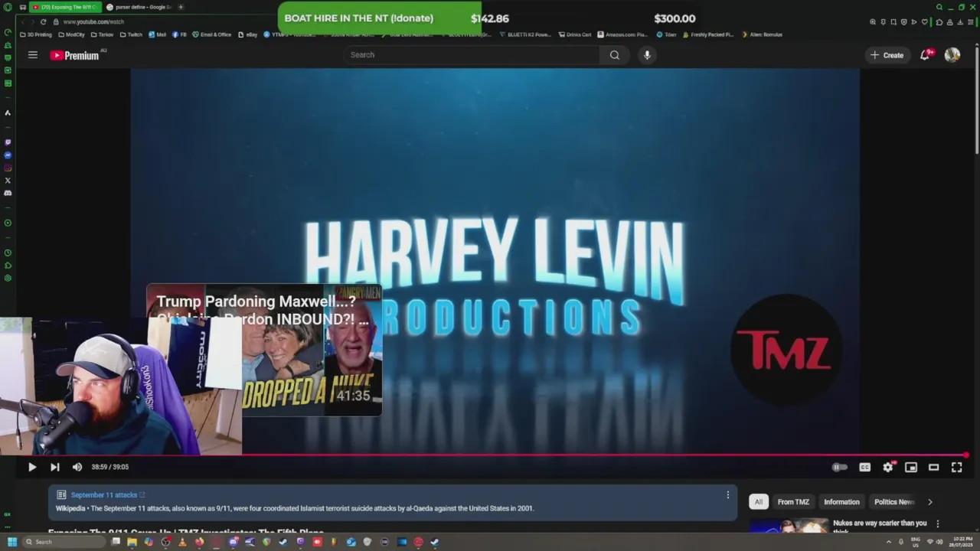Open the Windows Start menu
The width and height of the screenshot is (980, 551).
(11, 542)
